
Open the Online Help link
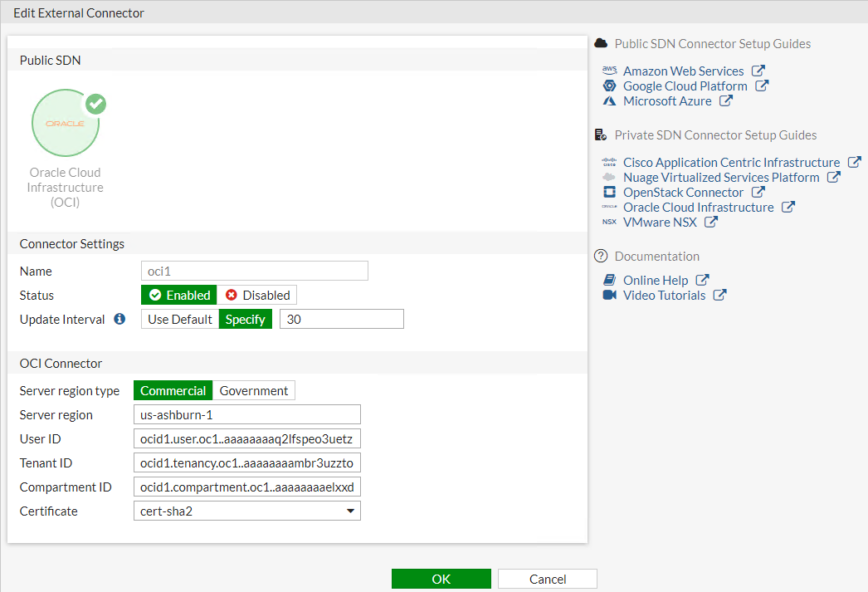click(x=656, y=280)
